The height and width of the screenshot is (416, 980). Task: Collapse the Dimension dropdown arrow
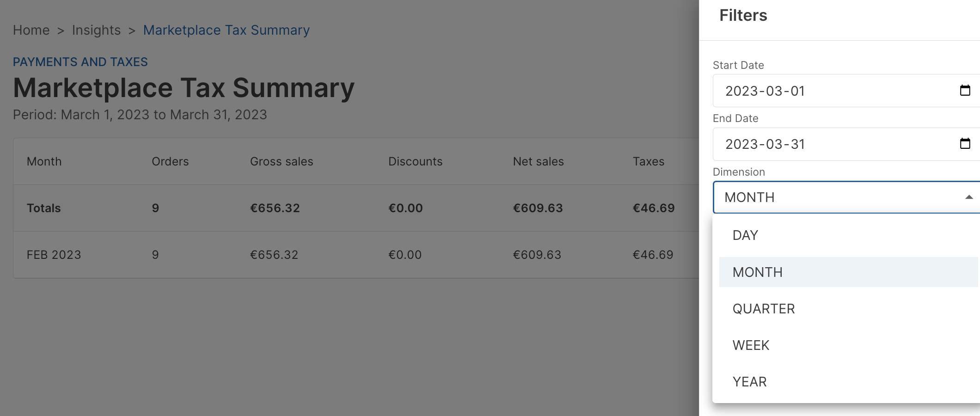click(968, 197)
